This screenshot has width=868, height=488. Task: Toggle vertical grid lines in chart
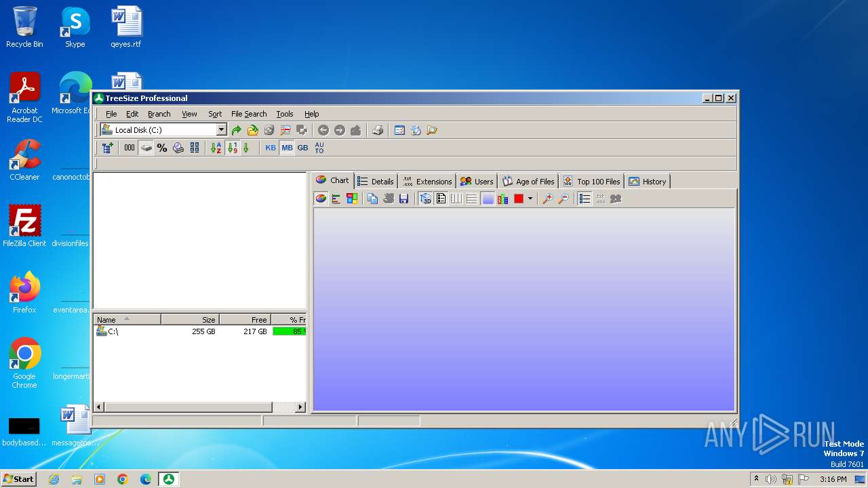point(456,199)
